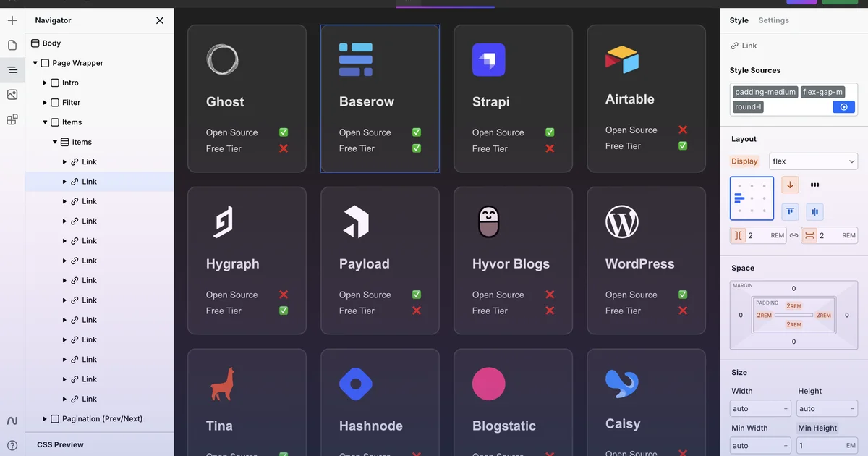The height and width of the screenshot is (456, 868).
Task: Click the WordPress logo icon
Action: click(x=622, y=221)
